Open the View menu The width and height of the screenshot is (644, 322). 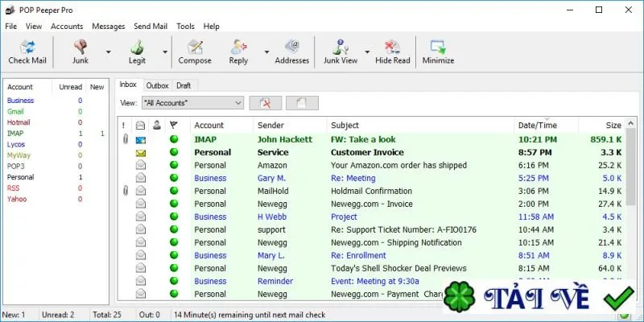coord(34,27)
